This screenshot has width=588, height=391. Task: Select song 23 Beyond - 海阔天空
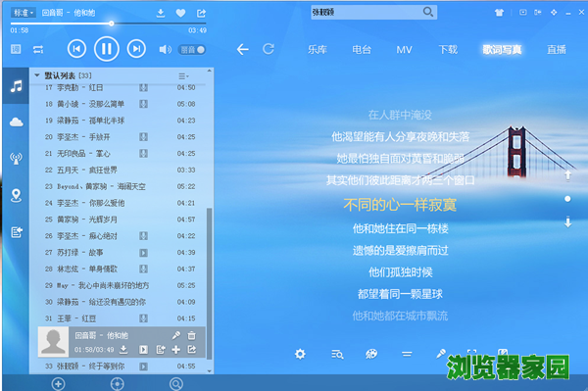(x=118, y=186)
